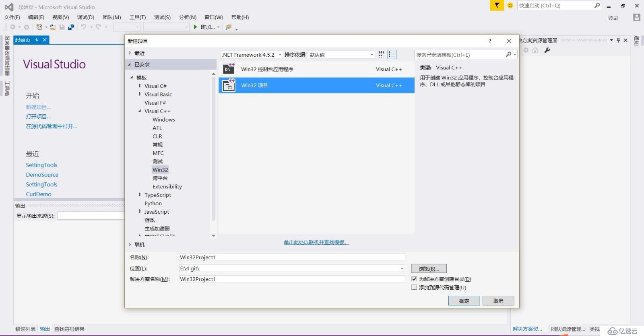Click the open file toolbar icon
Image resolution: width=644 pixels, height=336 pixels.
pos(53,27)
